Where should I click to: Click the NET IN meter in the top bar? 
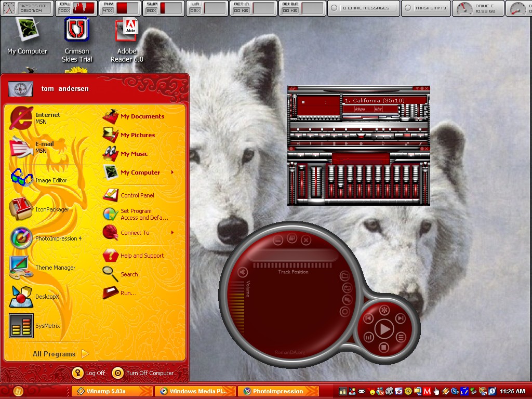(x=252, y=8)
